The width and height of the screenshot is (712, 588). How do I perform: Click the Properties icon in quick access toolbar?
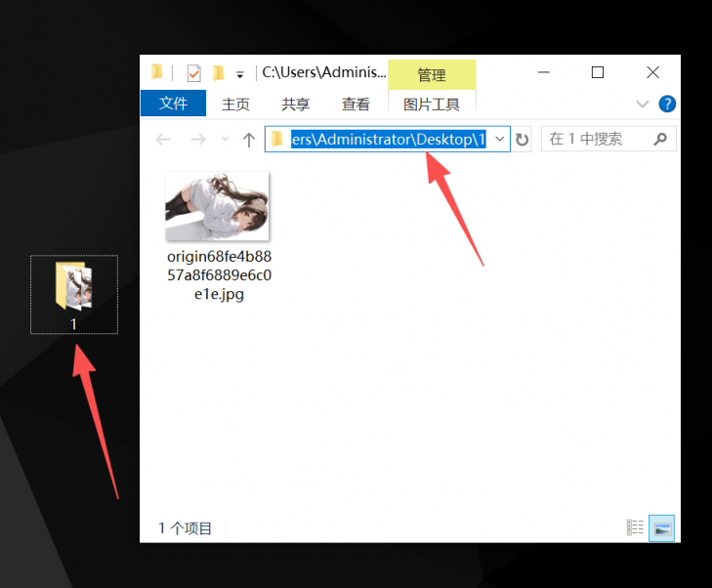pyautogui.click(x=193, y=73)
